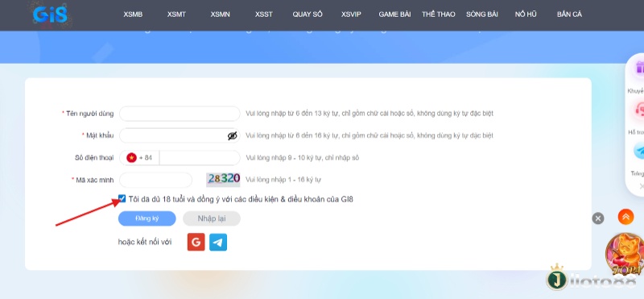Focus the Tên người dùng input field
This screenshot has height=299, width=644.
click(x=180, y=114)
